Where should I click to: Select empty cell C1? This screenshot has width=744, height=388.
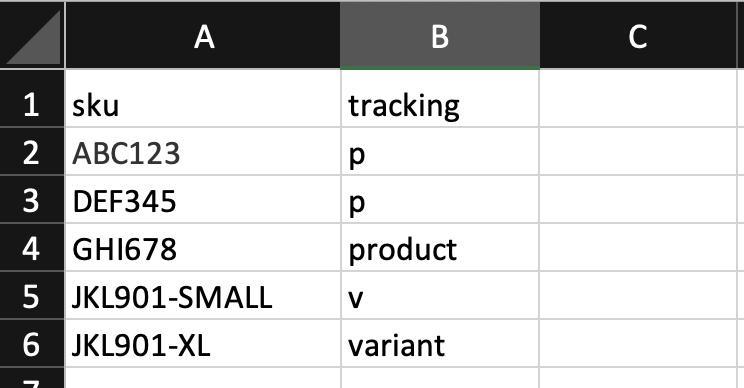coord(638,99)
